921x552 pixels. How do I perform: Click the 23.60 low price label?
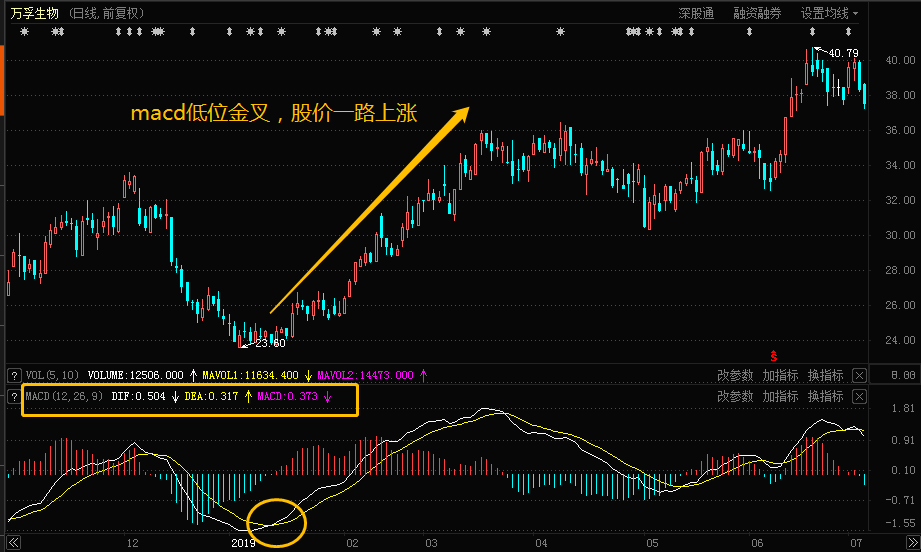[x=270, y=343]
